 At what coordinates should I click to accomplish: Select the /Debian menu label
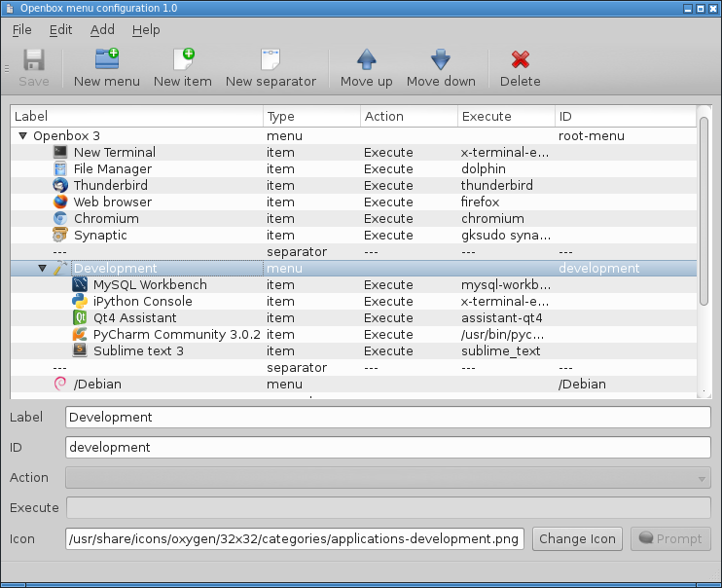coord(97,385)
